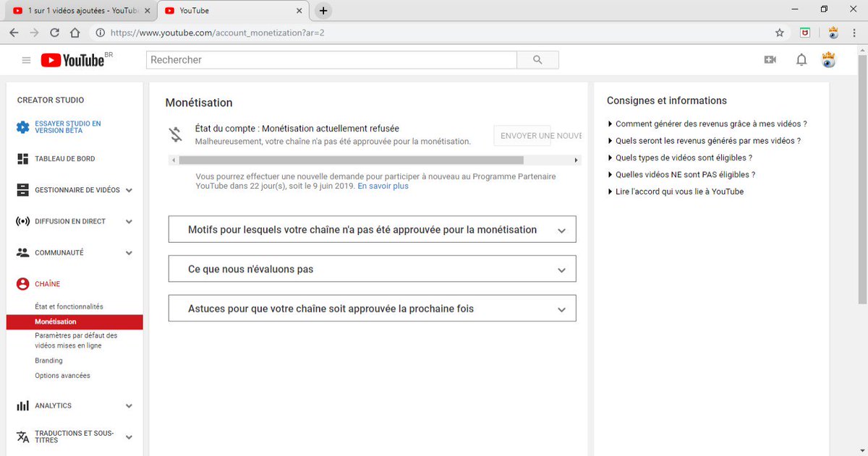Expand Quels types de vidéos sont éligibles
The width and height of the screenshot is (868, 456).
[679, 158]
